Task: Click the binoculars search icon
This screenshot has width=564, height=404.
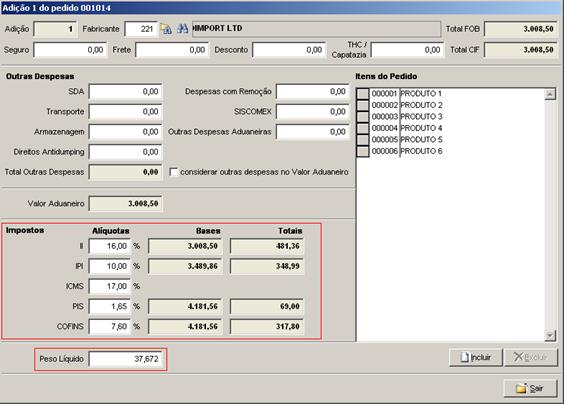Action: coord(182,29)
